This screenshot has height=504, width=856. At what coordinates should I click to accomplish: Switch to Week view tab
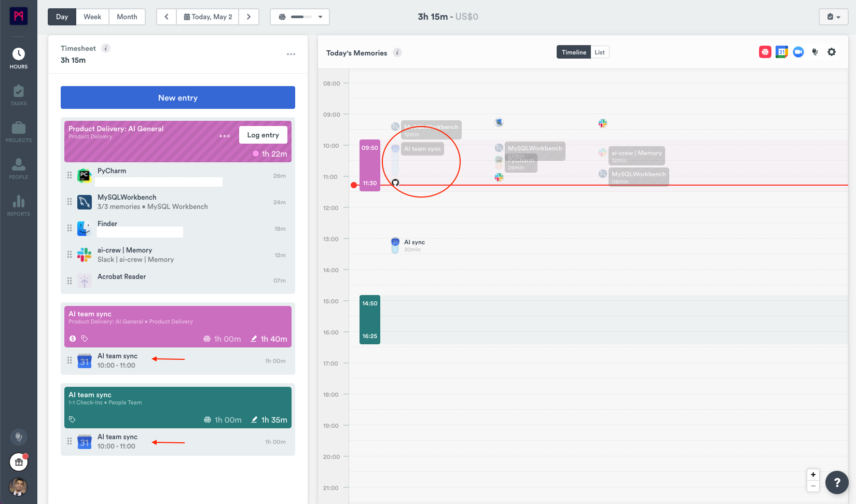click(92, 17)
